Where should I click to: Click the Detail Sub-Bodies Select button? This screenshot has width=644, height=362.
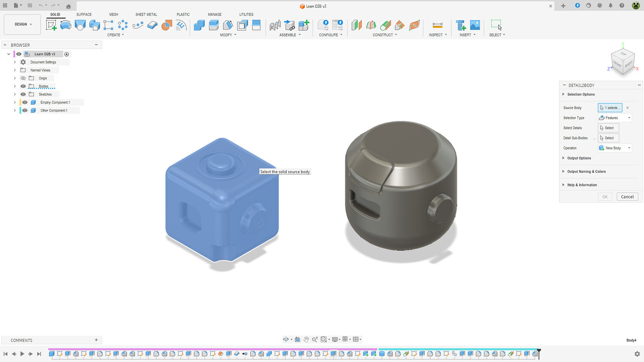point(608,138)
